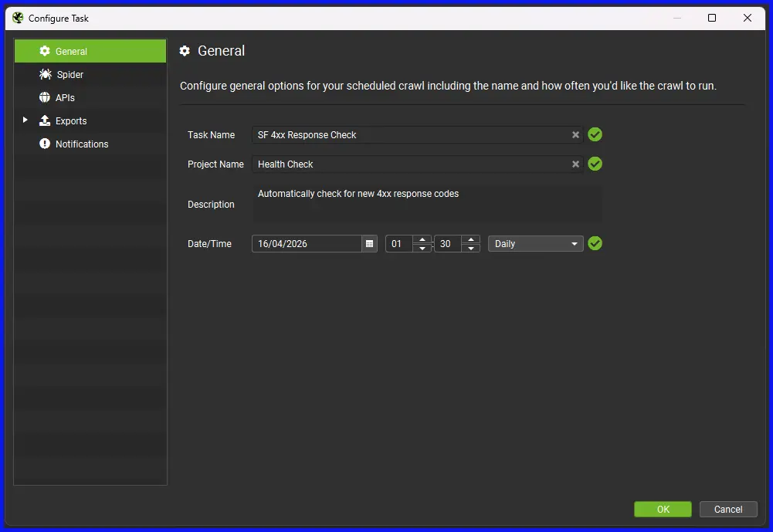Click the Cancel button
Screen dimensions: 773x532
click(728, 509)
